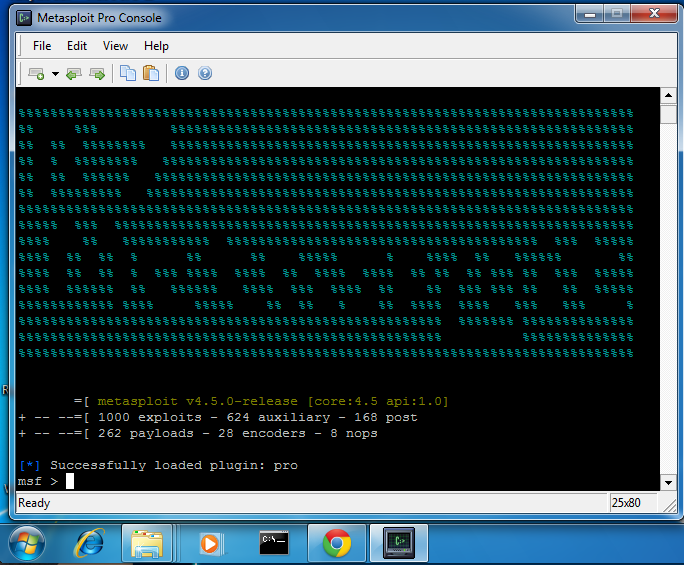This screenshot has width=684, height=565.
Task: Switch to the next tab using toolbar arrow
Action: point(97,73)
